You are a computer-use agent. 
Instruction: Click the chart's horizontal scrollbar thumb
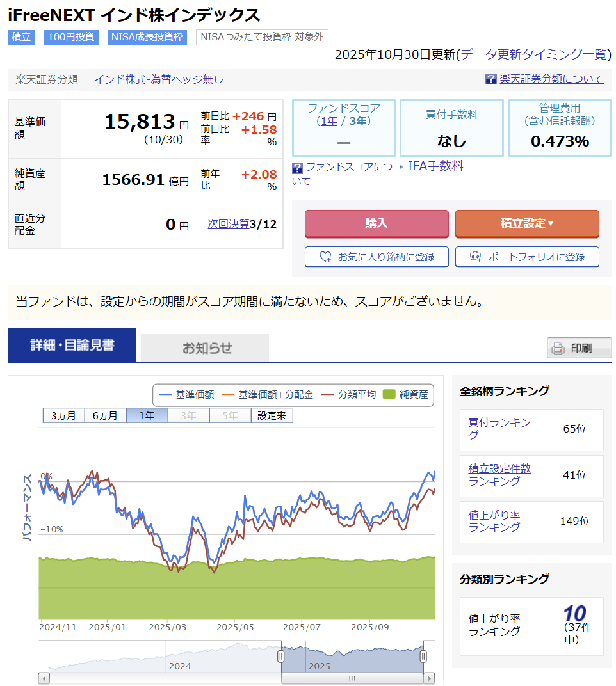(352, 678)
